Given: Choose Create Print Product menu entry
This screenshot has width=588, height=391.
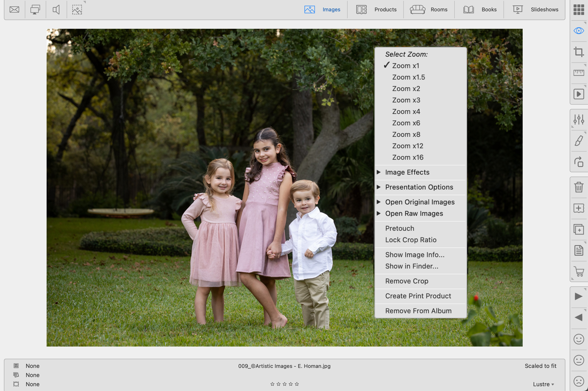Looking at the screenshot, I should click(x=418, y=296).
